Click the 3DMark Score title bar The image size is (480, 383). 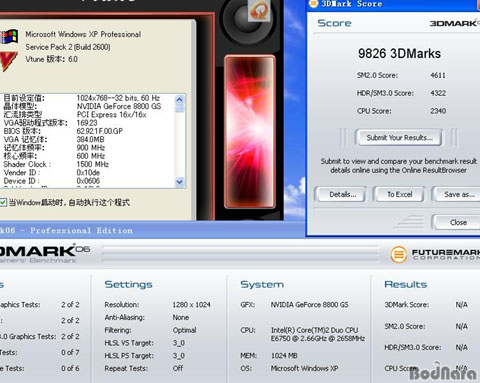[393, 4]
